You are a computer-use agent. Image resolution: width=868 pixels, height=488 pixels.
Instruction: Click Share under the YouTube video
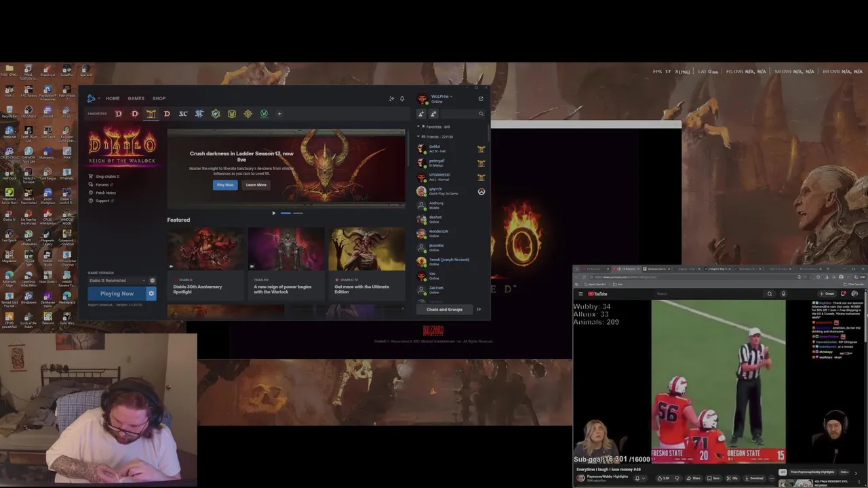(694, 479)
